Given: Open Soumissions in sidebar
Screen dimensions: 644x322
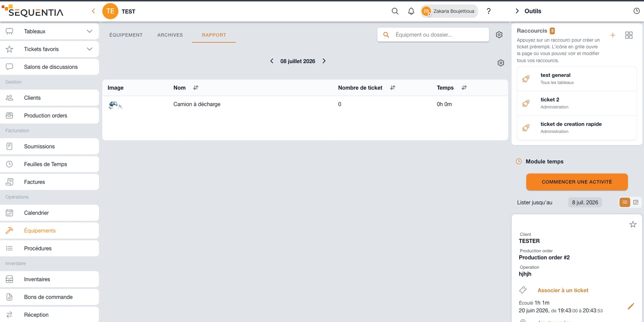Looking at the screenshot, I should point(50,147).
